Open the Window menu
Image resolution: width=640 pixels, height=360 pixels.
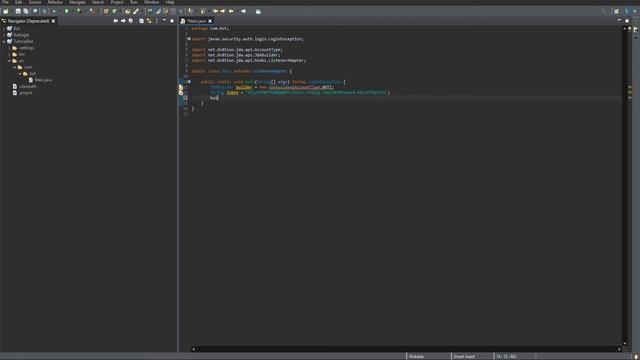click(151, 2)
